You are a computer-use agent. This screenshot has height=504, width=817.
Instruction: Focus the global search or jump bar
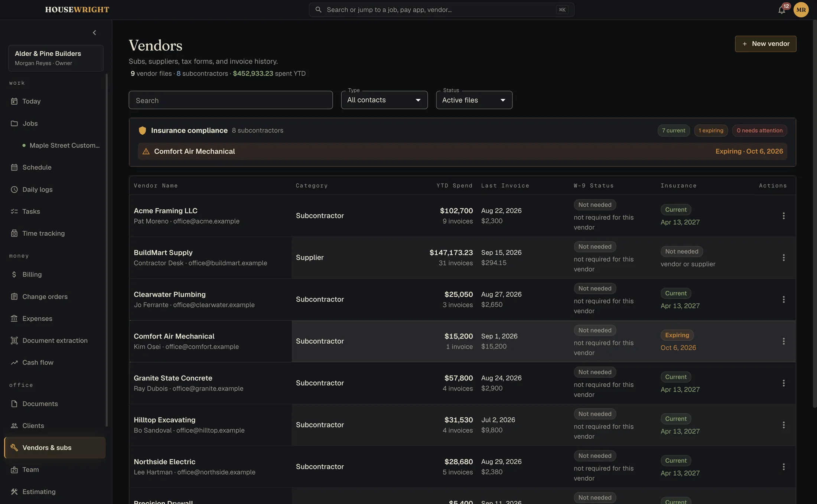coord(442,10)
